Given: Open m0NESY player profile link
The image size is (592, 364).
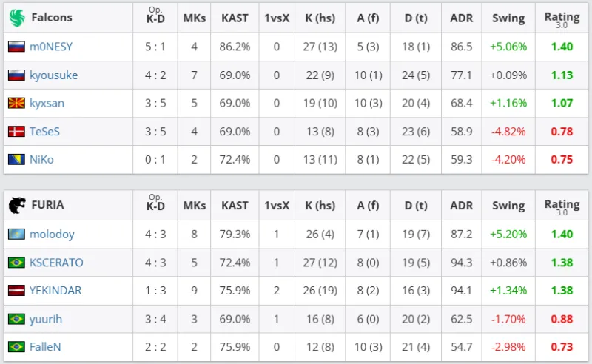Looking at the screenshot, I should tap(51, 47).
